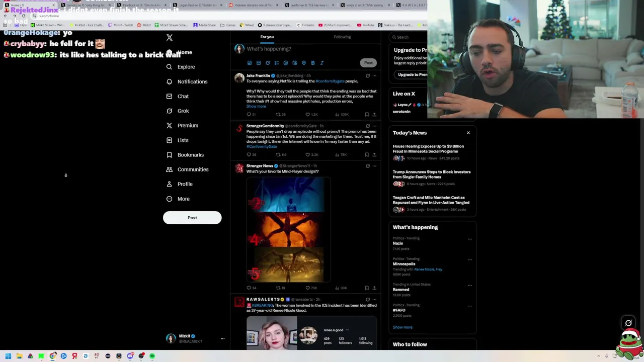644x362 pixels.
Task: Switch to the Following tab
Action: (x=342, y=37)
